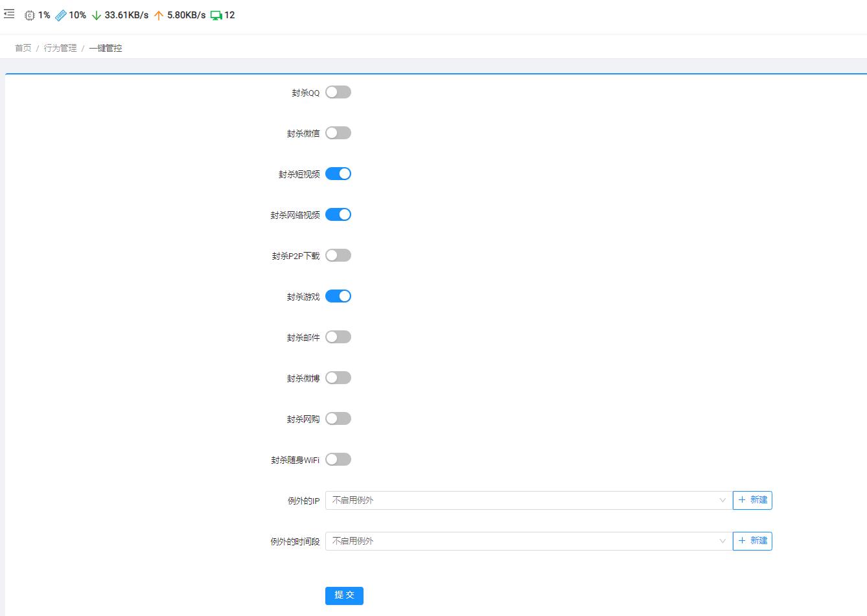Toggle the 封杀随身WiFi switch on
This screenshot has width=867, height=616.
338,459
